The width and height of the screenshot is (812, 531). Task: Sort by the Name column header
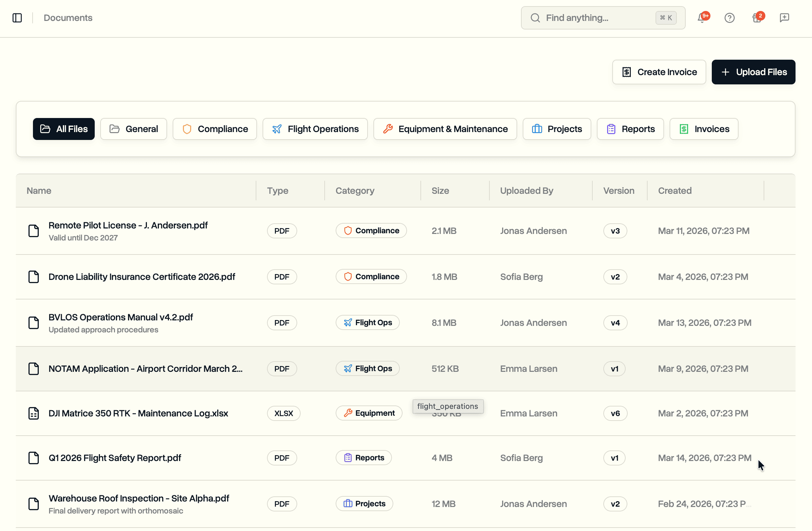pyautogui.click(x=39, y=191)
